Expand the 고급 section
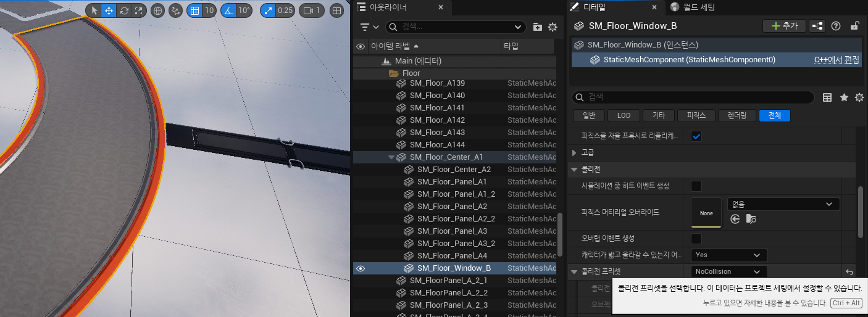 575,152
